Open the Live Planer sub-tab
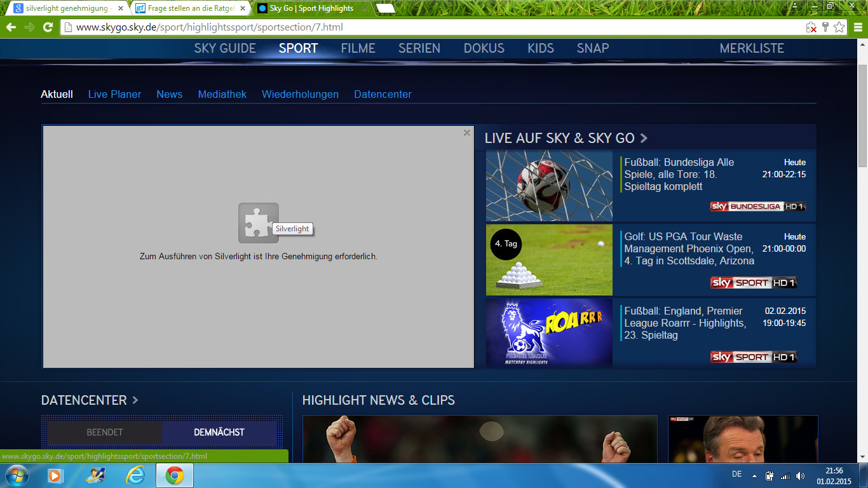 pyautogui.click(x=114, y=94)
